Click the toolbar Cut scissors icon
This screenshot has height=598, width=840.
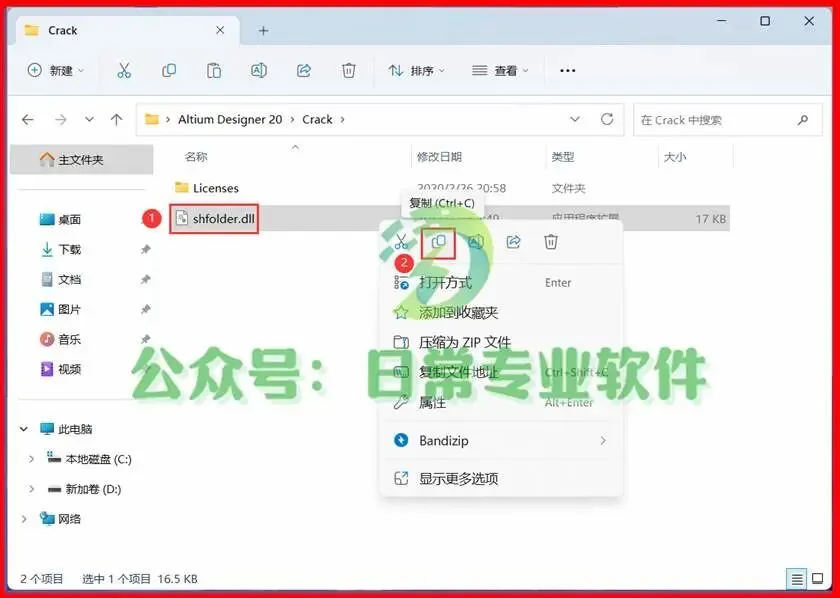click(x=124, y=70)
